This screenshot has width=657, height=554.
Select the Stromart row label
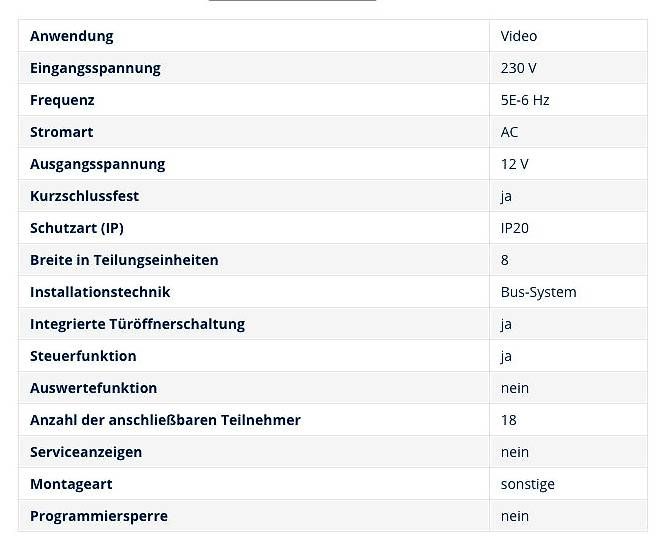click(x=61, y=132)
